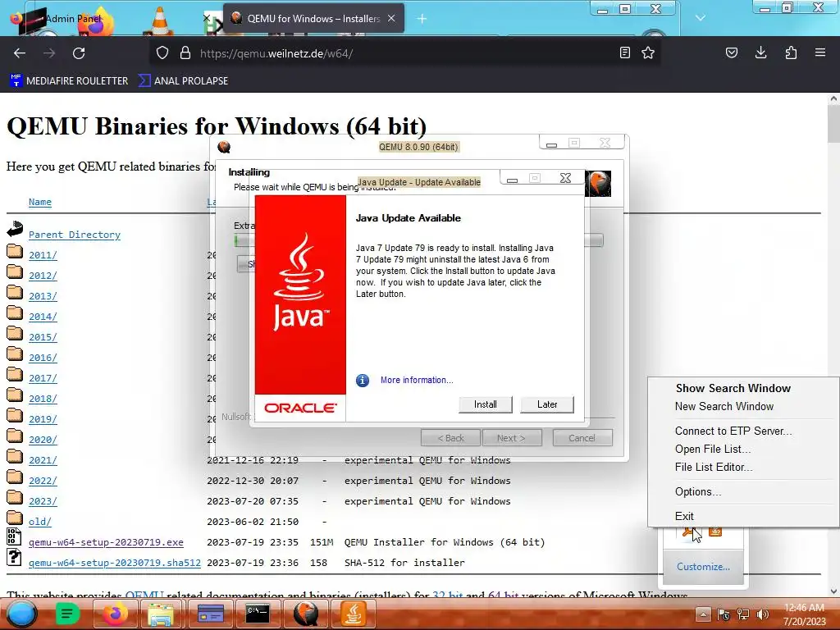Click the Windows Start orb
The width and height of the screenshot is (840, 630).
[21, 614]
